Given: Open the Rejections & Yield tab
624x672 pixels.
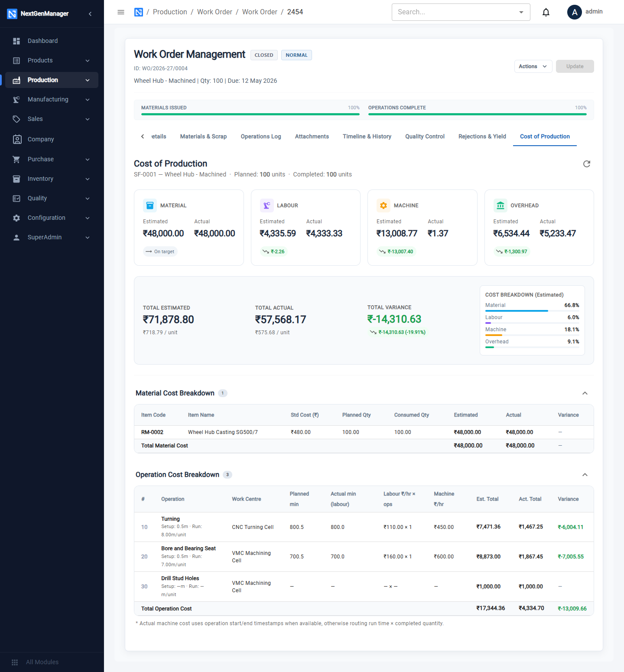Looking at the screenshot, I should pos(482,136).
